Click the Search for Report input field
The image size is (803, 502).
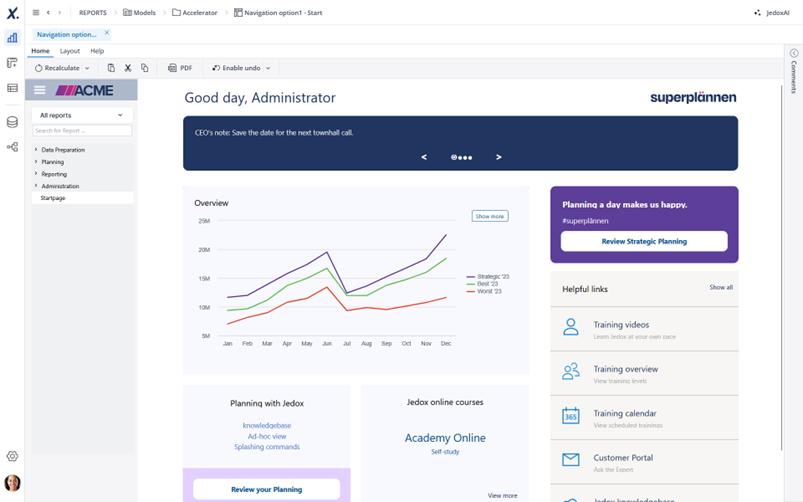coord(82,131)
